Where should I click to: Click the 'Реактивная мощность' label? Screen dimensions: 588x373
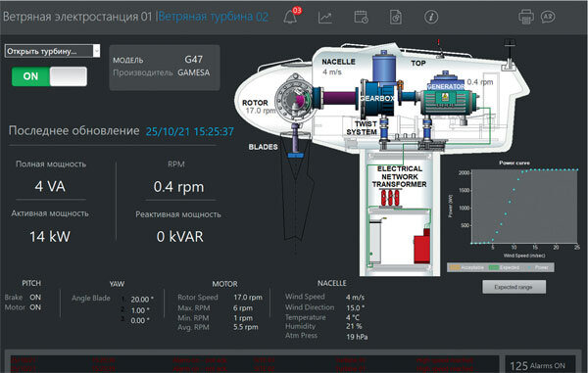(x=178, y=214)
